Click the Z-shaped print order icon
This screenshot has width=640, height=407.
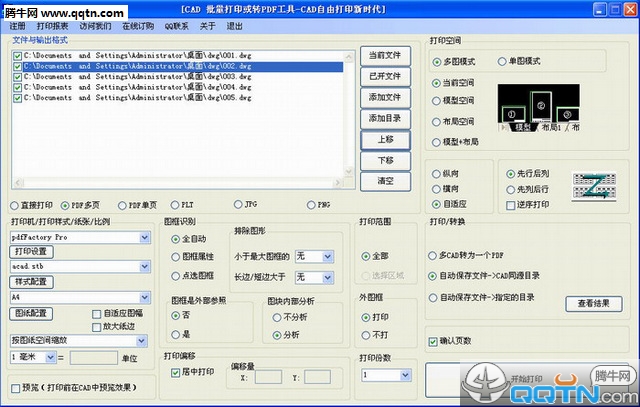(588, 187)
